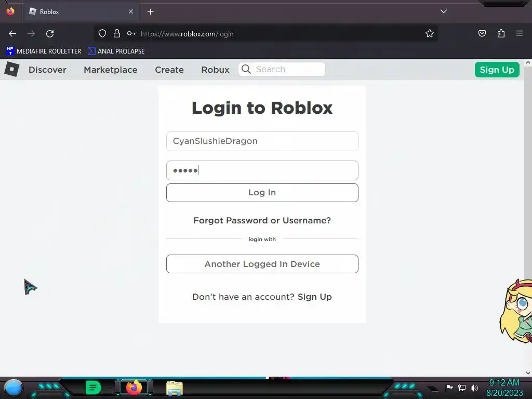Click the page scrollbar down arrow
The height and width of the screenshot is (399, 532).
point(528,373)
